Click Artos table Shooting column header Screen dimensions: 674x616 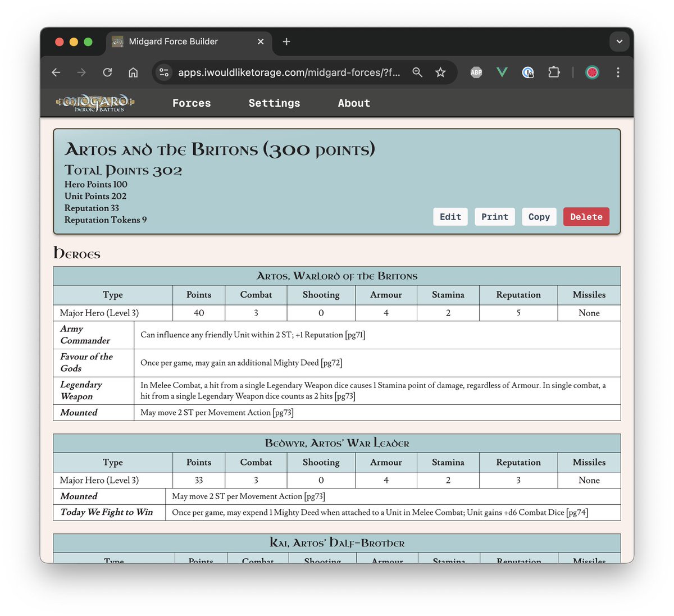[321, 295]
